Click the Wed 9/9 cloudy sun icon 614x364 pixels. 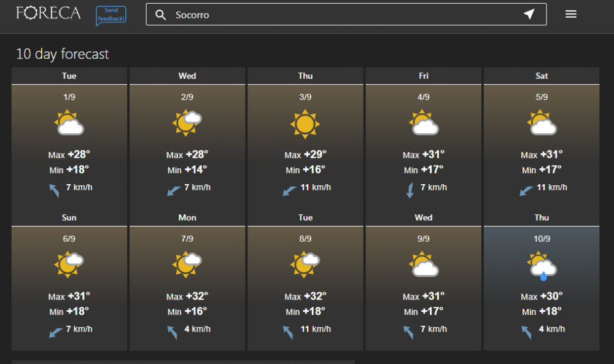tap(424, 265)
